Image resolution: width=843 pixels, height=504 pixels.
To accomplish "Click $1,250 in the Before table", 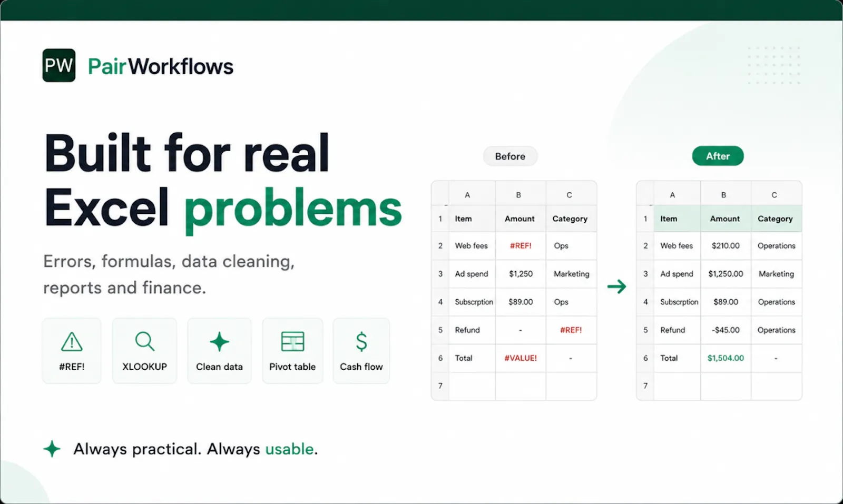I will pyautogui.click(x=521, y=274).
